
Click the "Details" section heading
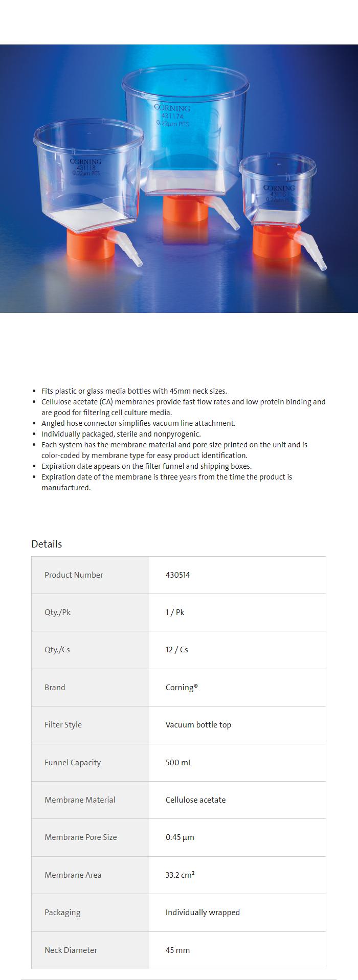[x=47, y=544]
